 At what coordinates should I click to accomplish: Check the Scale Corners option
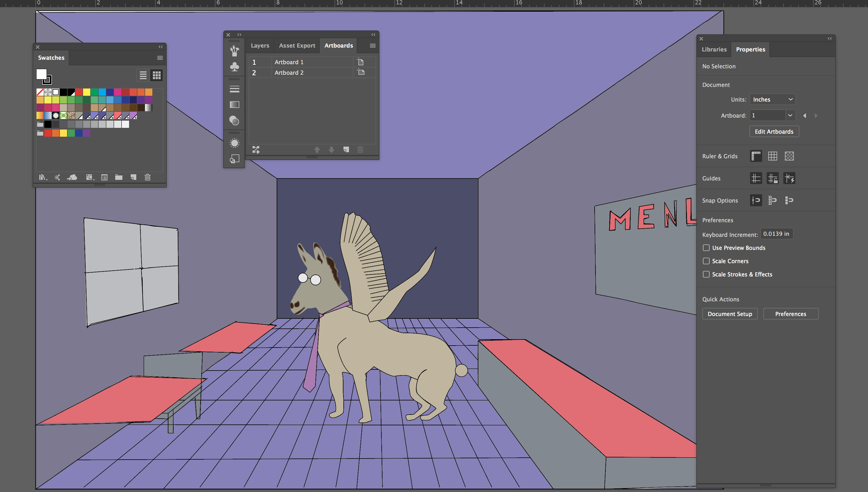pos(706,261)
